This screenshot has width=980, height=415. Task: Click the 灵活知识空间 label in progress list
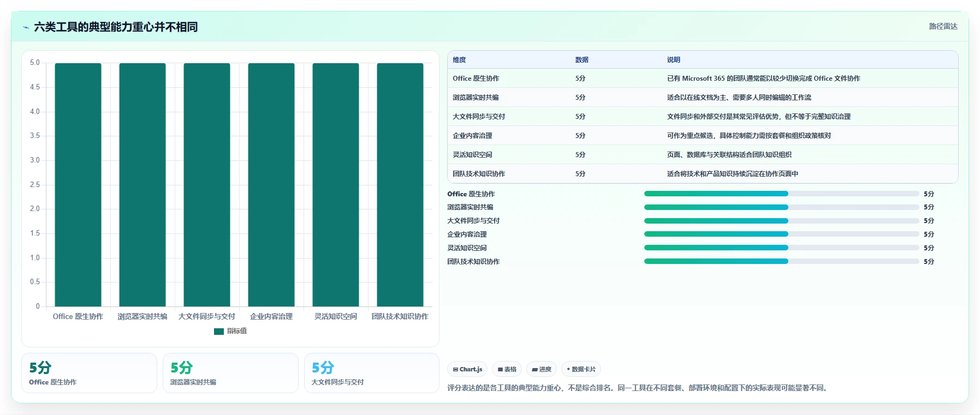[x=467, y=248]
